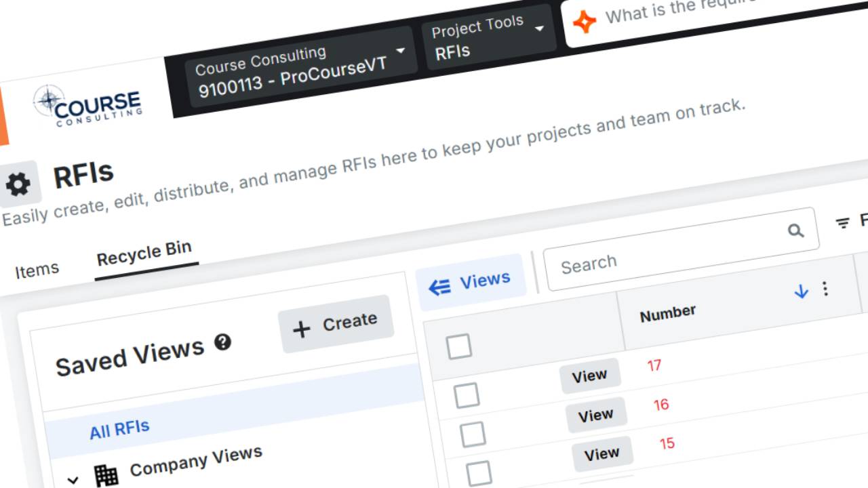Click the RFIs page title
868x488 pixels.
(x=83, y=175)
